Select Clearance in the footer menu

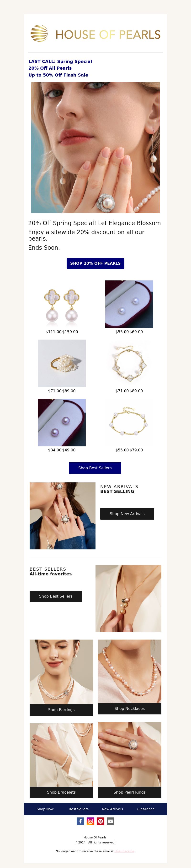point(146,809)
